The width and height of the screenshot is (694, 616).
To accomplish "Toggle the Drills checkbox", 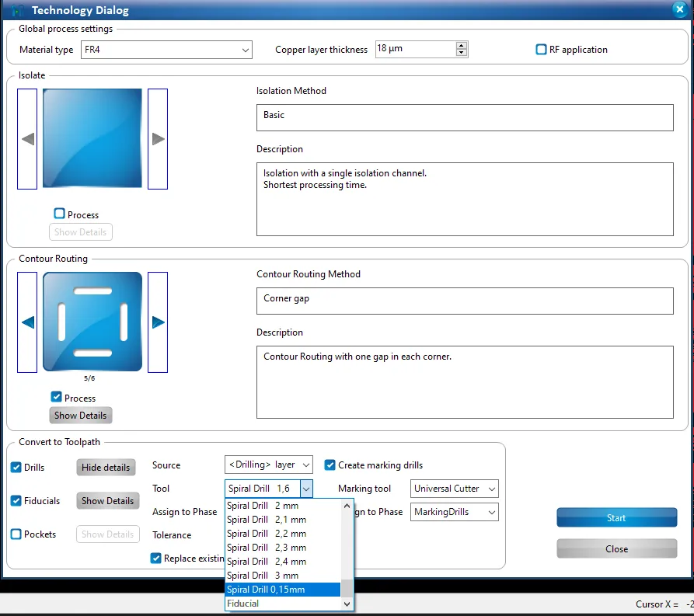I will click(x=16, y=468).
